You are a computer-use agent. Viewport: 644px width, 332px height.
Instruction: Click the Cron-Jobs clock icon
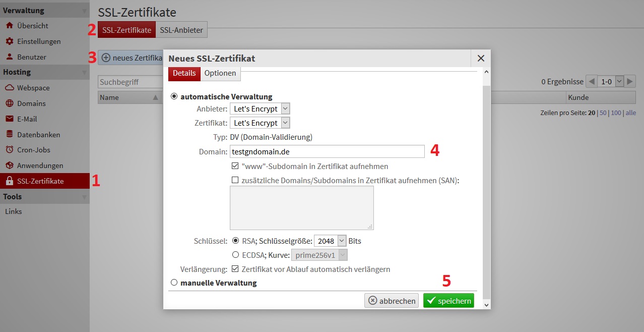[9, 150]
